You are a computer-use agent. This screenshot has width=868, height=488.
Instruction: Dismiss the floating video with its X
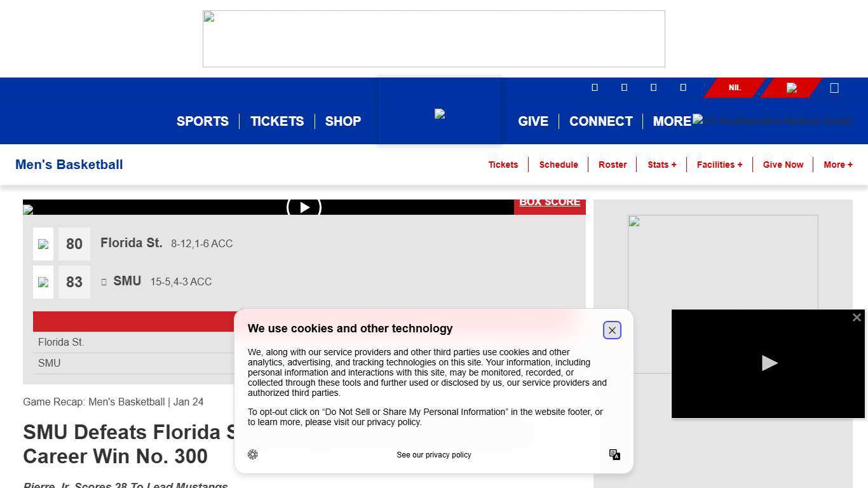click(x=857, y=318)
